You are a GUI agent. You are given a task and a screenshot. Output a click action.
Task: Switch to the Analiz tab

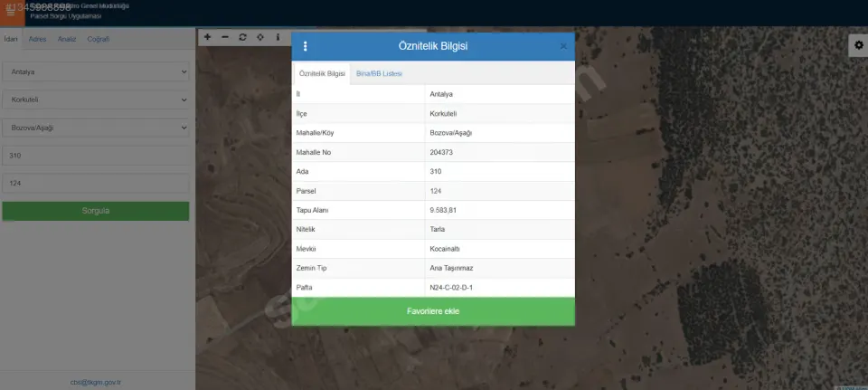pos(67,39)
